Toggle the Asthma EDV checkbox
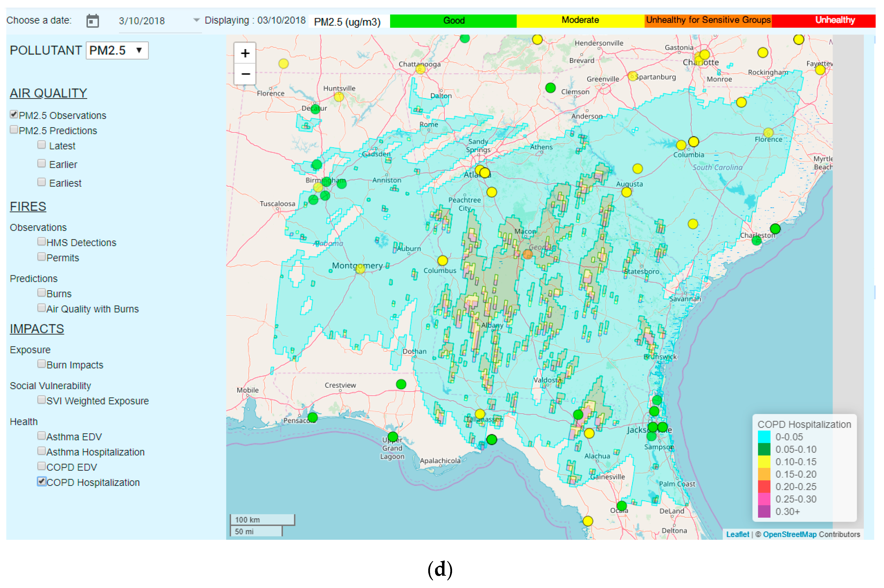 (x=42, y=436)
